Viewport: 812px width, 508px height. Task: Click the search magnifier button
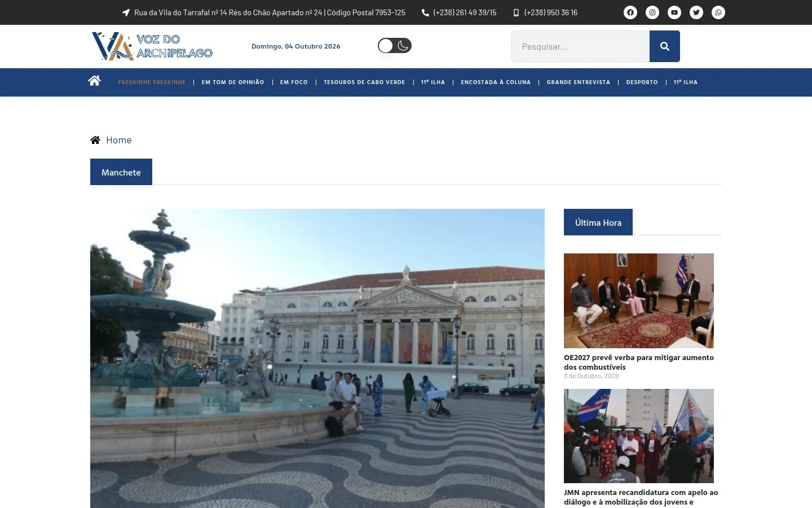[665, 46]
